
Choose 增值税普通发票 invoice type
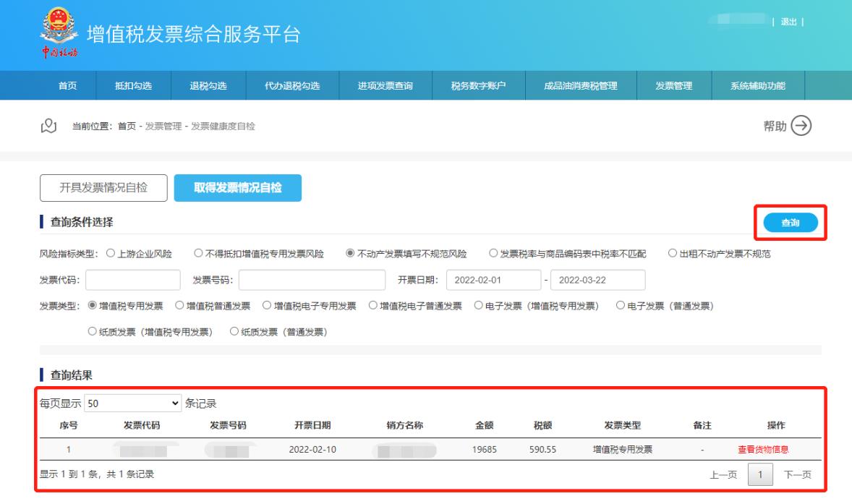point(180,306)
